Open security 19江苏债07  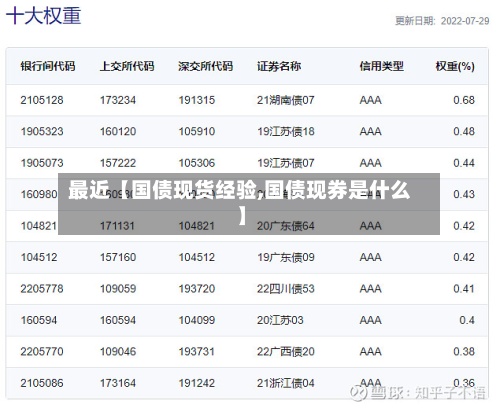(x=285, y=163)
